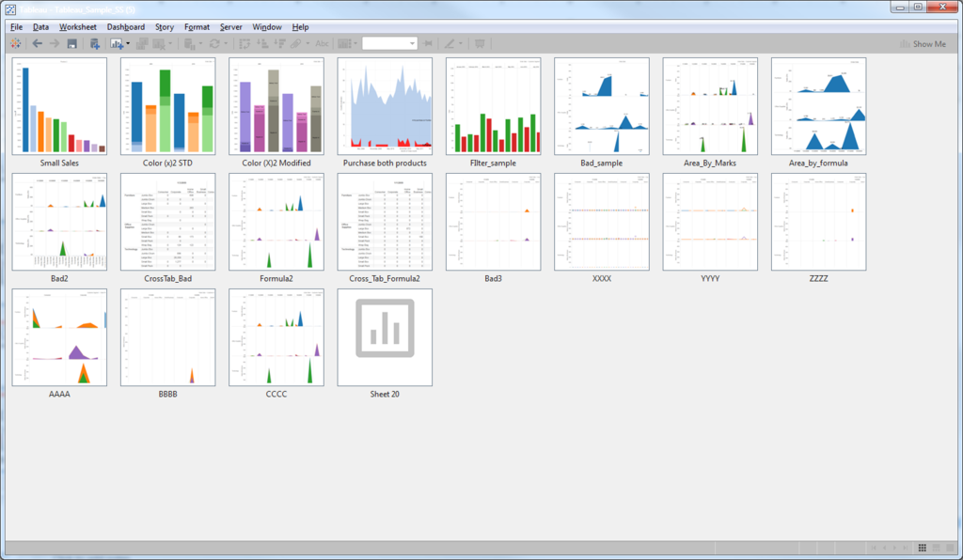Select the empty Sheet 20 thumbnail

click(385, 337)
